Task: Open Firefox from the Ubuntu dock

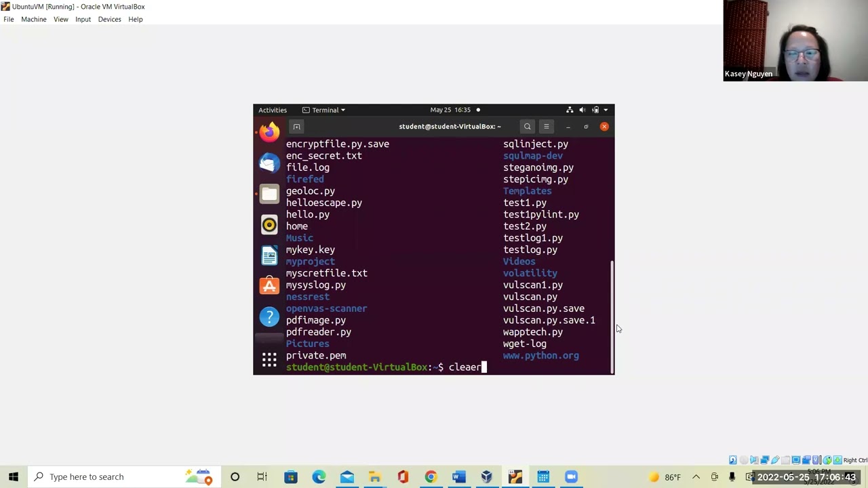Action: coord(269,132)
